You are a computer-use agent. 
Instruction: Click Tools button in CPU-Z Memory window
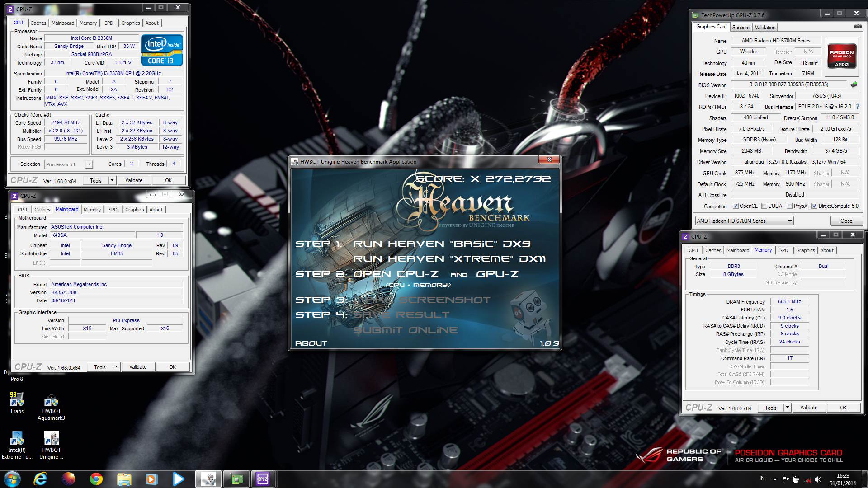771,408
